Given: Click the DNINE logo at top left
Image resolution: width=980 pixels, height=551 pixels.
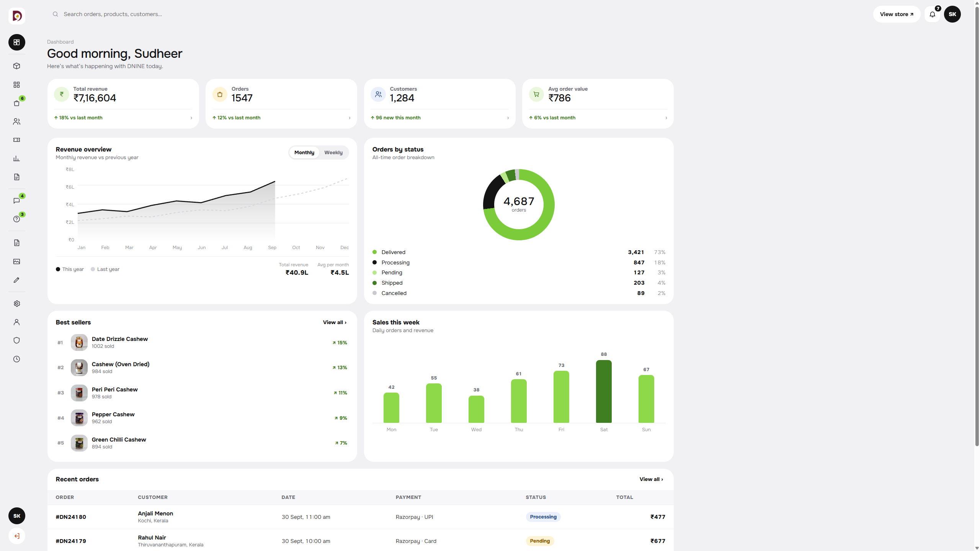Looking at the screenshot, I should pos(17,16).
